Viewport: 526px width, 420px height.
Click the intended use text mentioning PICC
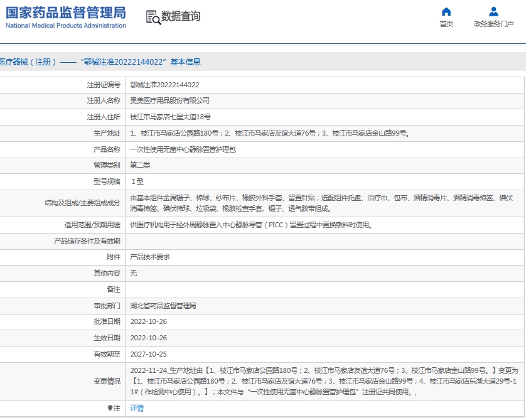(252, 225)
